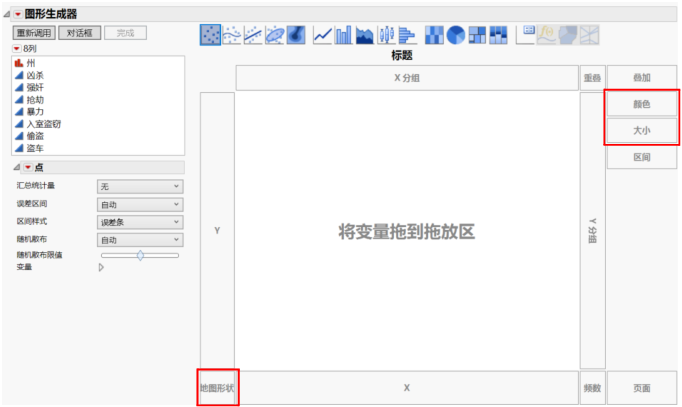682x407 pixels.
Task: Open the 区间样式 dropdown
Action: (140, 222)
